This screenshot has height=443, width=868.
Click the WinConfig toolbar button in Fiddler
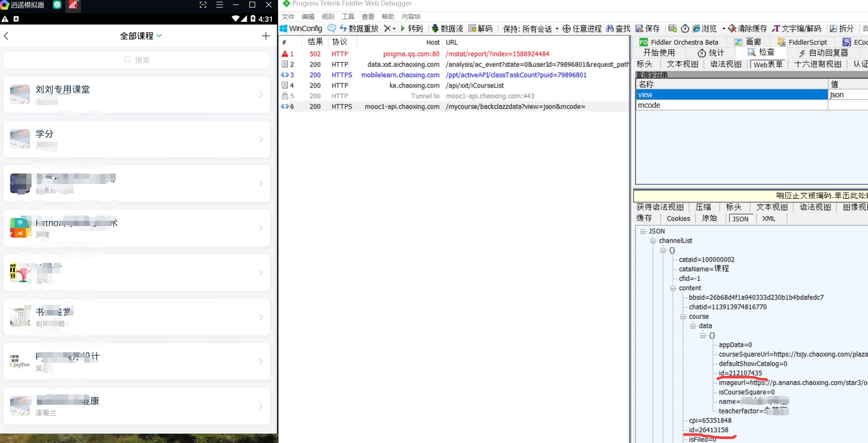tap(301, 28)
